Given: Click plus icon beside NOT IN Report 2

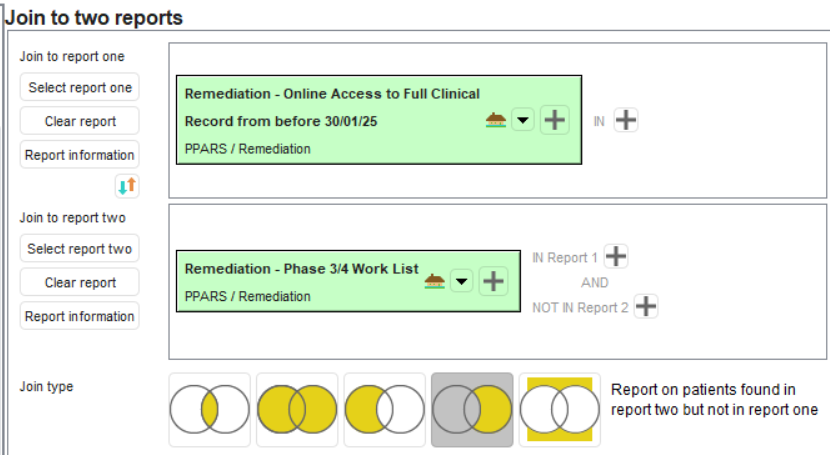Looking at the screenshot, I should click(647, 307).
